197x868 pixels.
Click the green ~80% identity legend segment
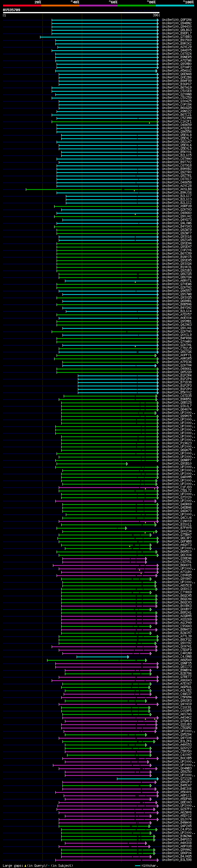(x=137, y=6)
